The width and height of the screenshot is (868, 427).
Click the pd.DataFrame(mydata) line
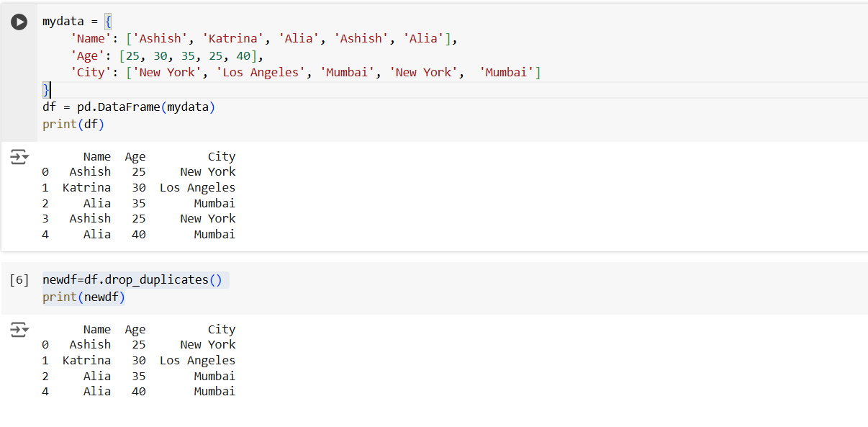click(130, 107)
